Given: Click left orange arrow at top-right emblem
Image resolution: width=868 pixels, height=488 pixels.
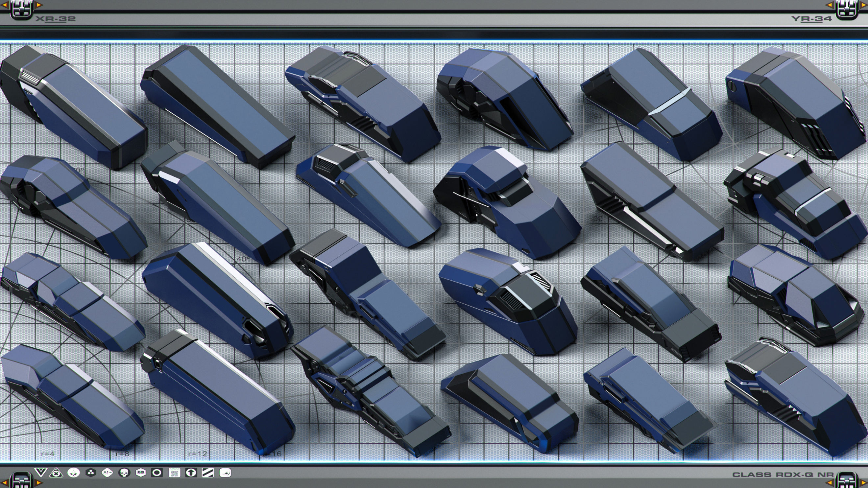Looking at the screenshot, I should pyautogui.click(x=829, y=5).
